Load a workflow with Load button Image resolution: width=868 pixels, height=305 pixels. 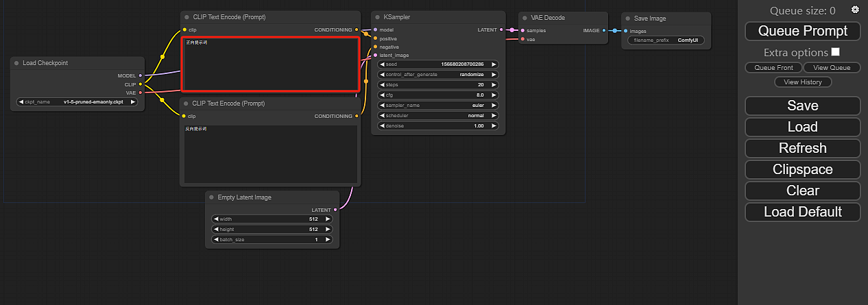tap(802, 127)
